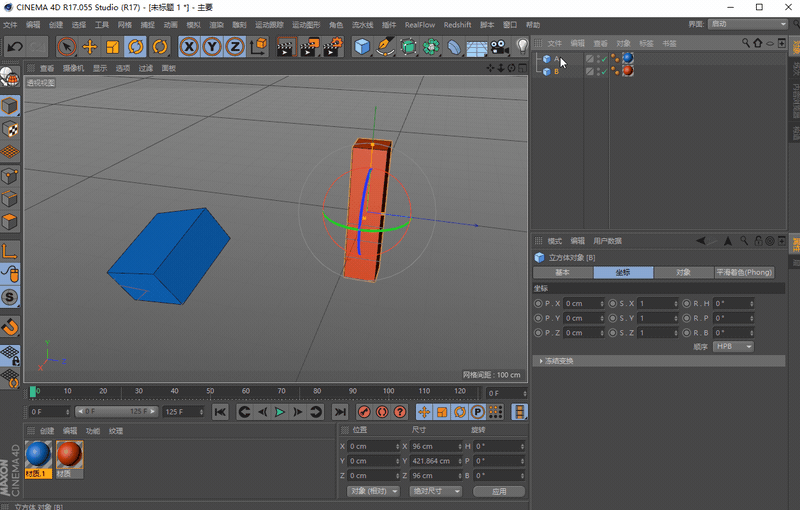This screenshot has width=800, height=510.
Task: Enable Axis mode L-shaped icon
Action: [10, 251]
